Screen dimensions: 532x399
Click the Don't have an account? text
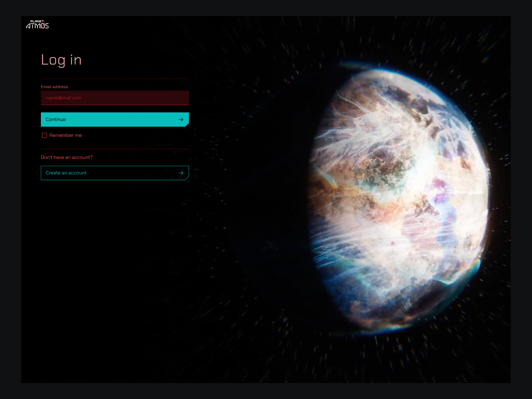click(66, 157)
